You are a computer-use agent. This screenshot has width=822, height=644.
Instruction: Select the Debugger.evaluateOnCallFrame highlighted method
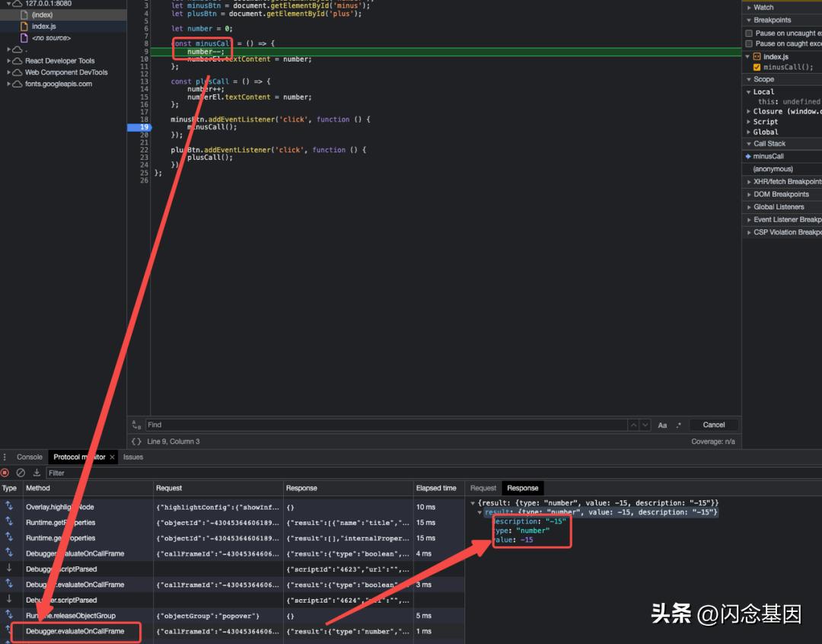point(76,632)
